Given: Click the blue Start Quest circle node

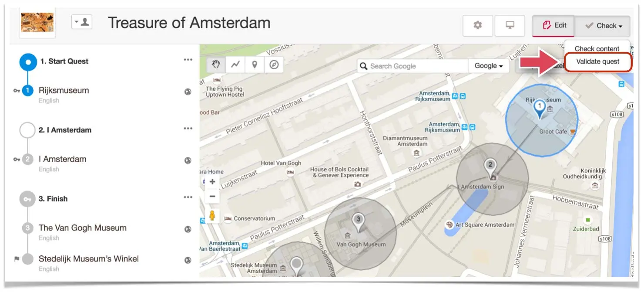Looking at the screenshot, I should (x=28, y=62).
